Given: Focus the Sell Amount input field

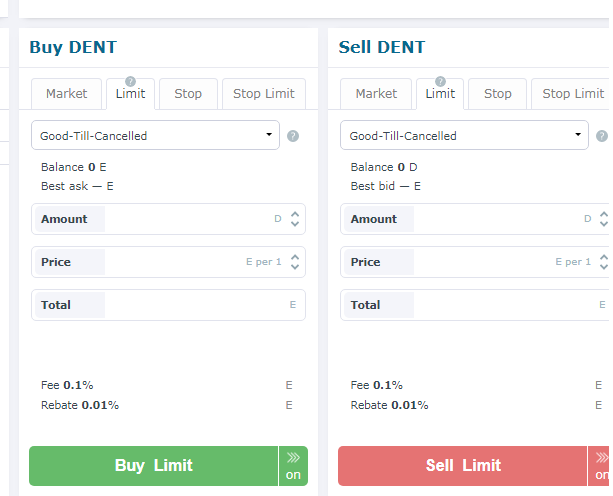Looking at the screenshot, I should [477, 219].
